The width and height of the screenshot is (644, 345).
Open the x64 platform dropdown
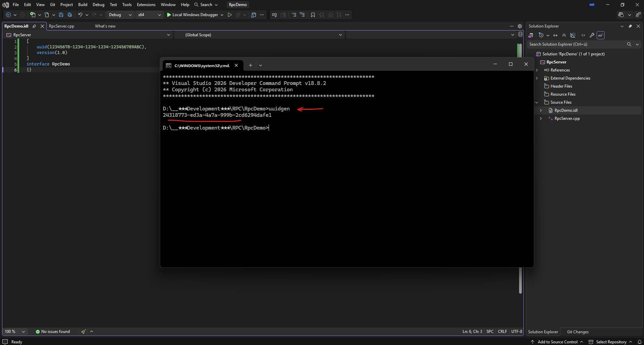[149, 15]
